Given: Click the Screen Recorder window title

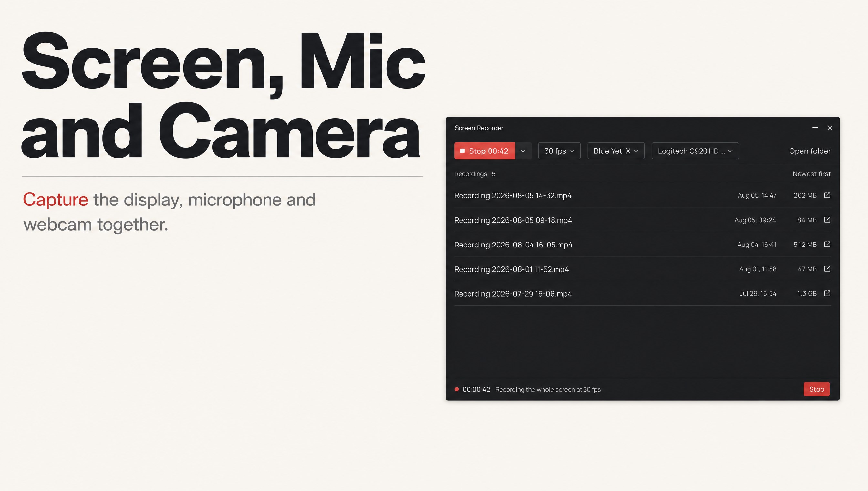Looking at the screenshot, I should coord(479,128).
